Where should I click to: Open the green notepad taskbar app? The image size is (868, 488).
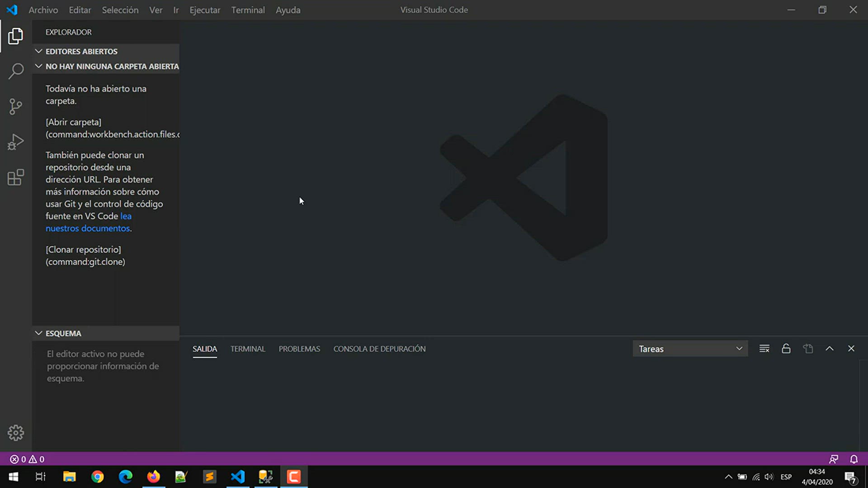click(x=181, y=477)
